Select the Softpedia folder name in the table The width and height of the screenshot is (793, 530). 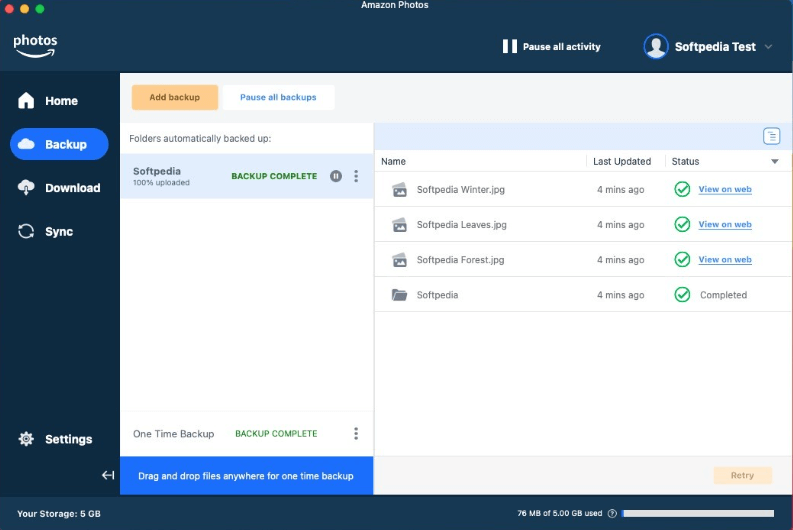click(437, 295)
